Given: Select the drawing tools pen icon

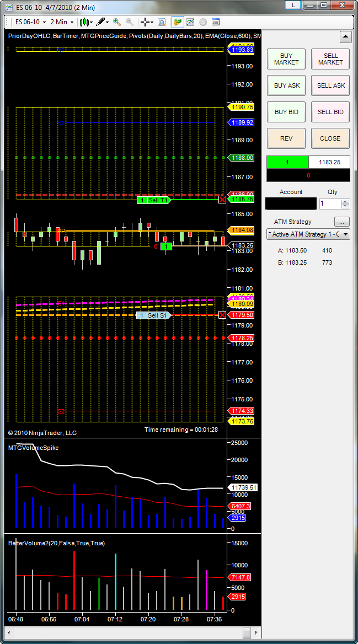Looking at the screenshot, I should (x=100, y=22).
